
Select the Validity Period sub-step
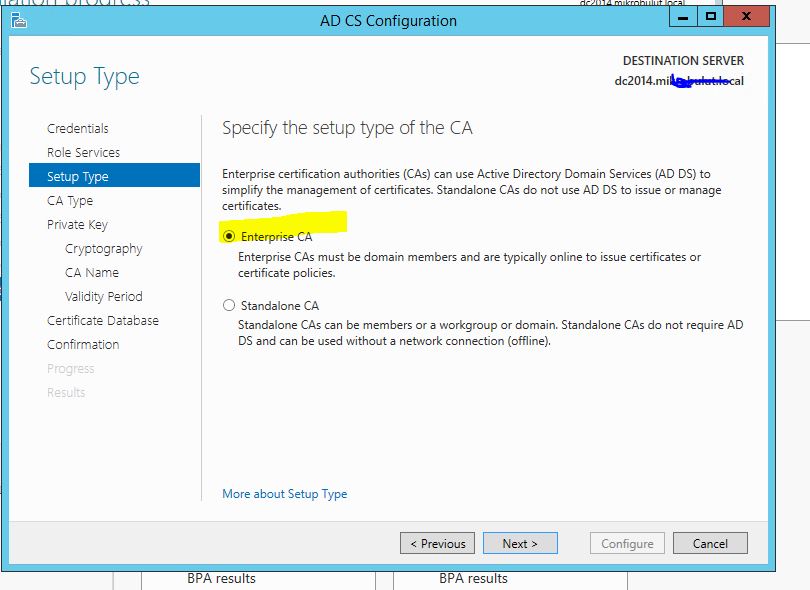[103, 297]
